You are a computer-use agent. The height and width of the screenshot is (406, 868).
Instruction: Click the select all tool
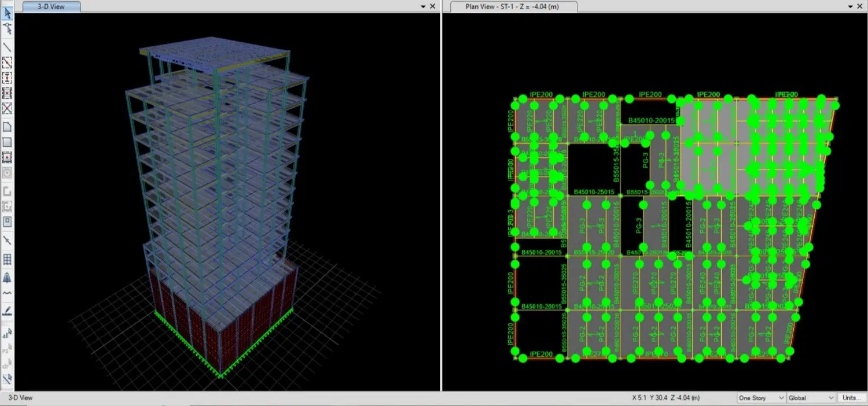click(x=7, y=334)
